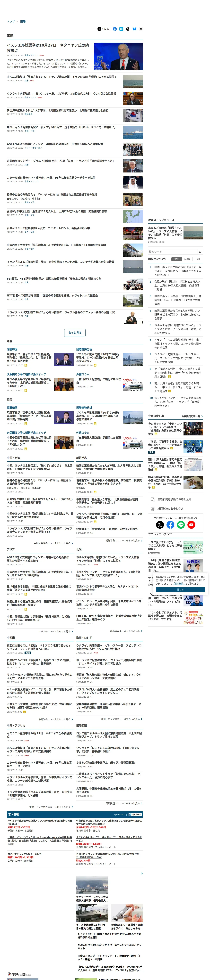Share the page on Facebook
The width and height of the screenshot is (210, 980).
click(115, 29)
